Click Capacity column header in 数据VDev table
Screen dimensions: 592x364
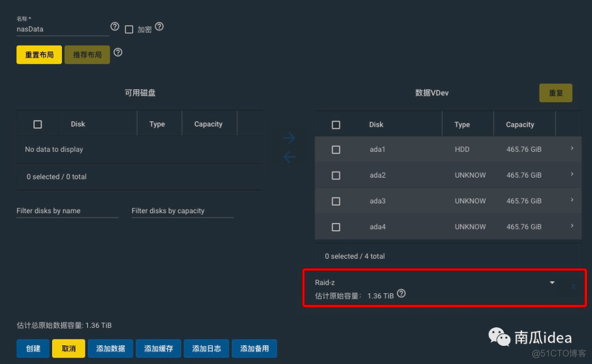[520, 124]
